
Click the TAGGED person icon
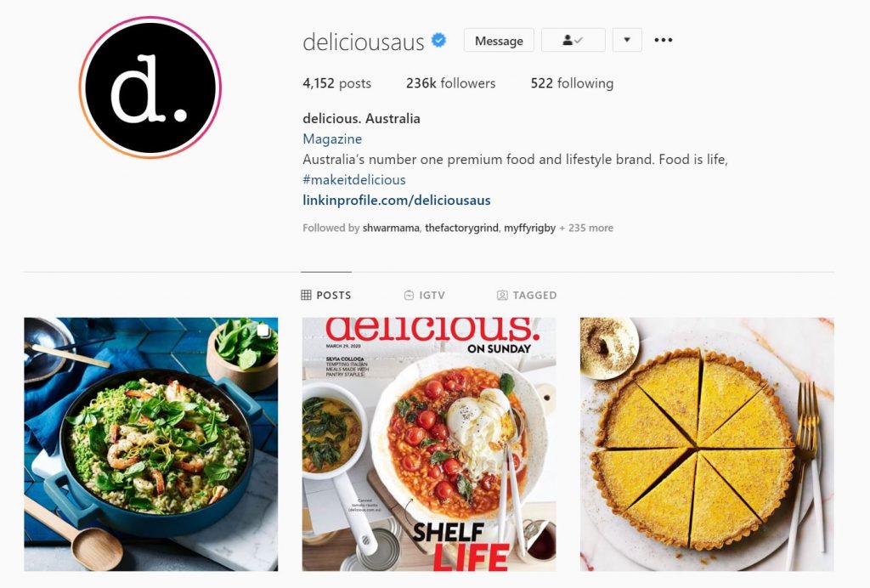point(502,295)
